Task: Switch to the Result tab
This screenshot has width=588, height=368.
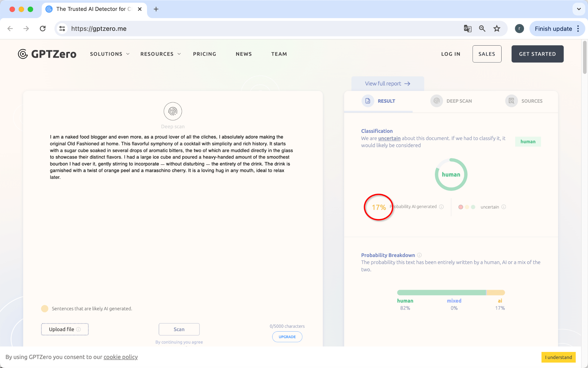Action: pyautogui.click(x=378, y=101)
